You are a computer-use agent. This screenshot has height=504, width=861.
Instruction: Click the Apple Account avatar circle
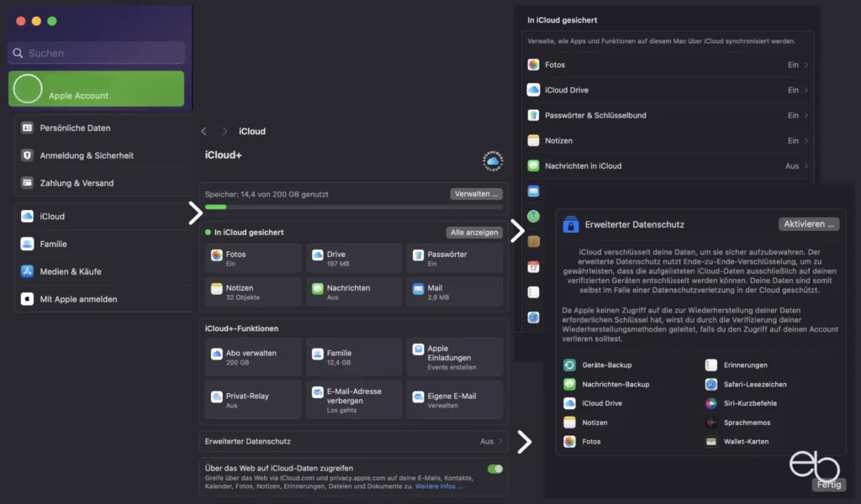pyautogui.click(x=28, y=88)
